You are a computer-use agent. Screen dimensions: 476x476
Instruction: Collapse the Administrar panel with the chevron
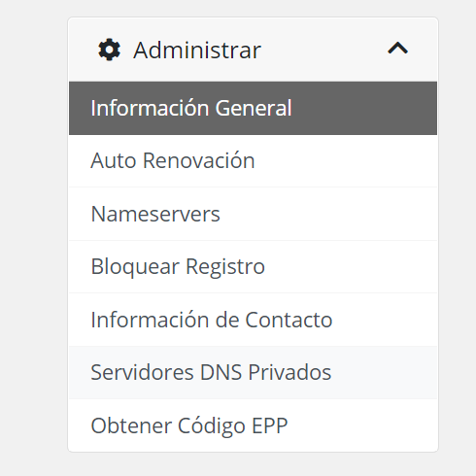397,48
